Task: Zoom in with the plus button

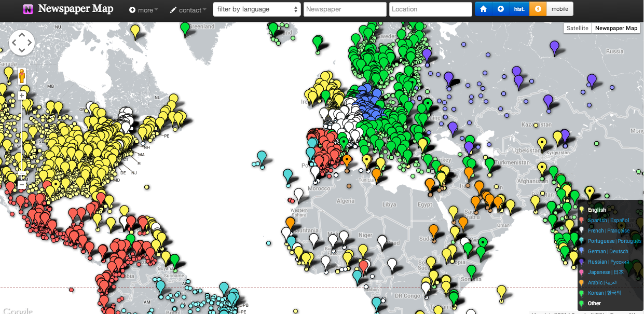Action: pyautogui.click(x=22, y=95)
